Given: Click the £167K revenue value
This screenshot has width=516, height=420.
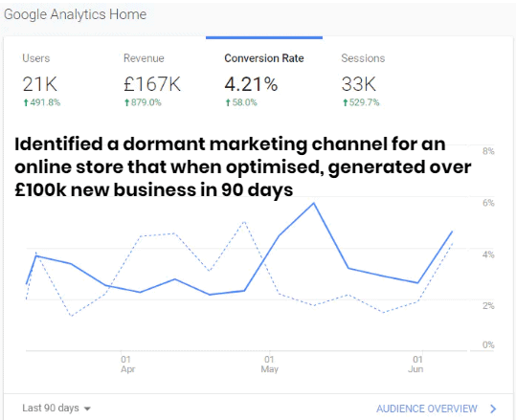Looking at the screenshot, I should pos(152,84).
